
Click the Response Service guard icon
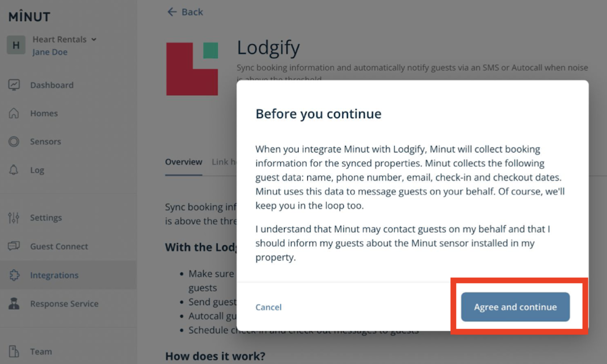(x=14, y=304)
